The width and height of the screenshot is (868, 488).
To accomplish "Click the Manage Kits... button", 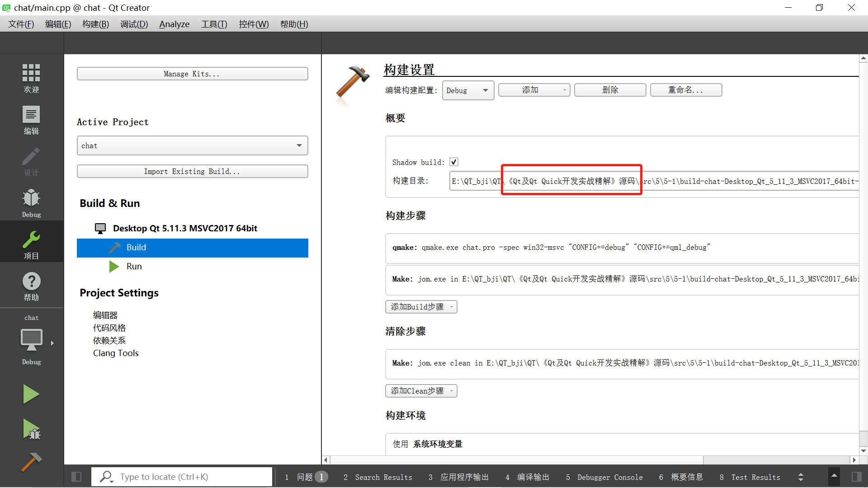I will pos(192,74).
